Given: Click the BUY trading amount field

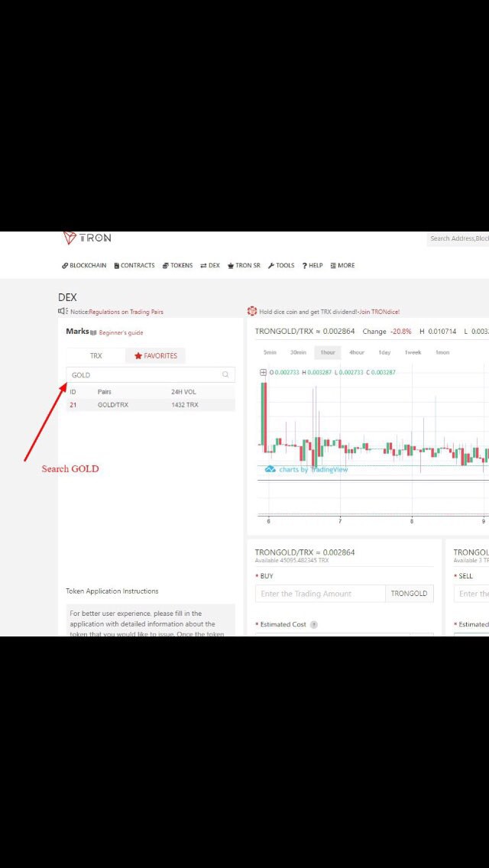Looking at the screenshot, I should tap(320, 594).
